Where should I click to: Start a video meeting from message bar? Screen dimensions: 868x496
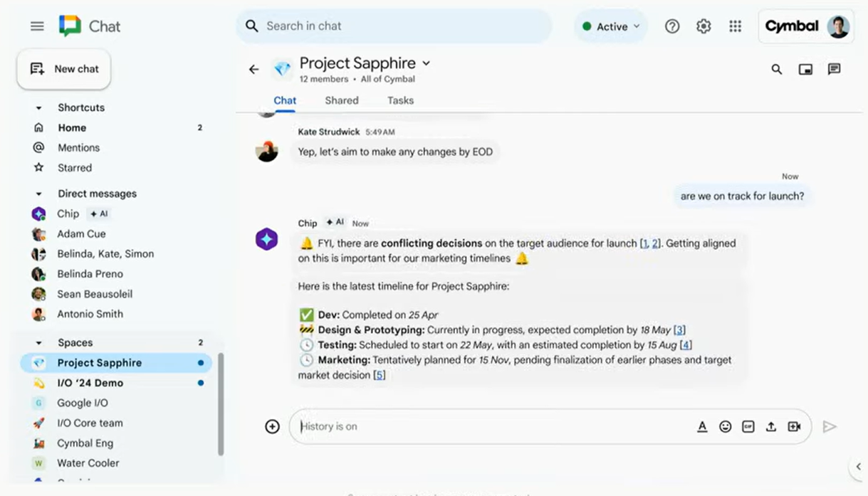(794, 427)
